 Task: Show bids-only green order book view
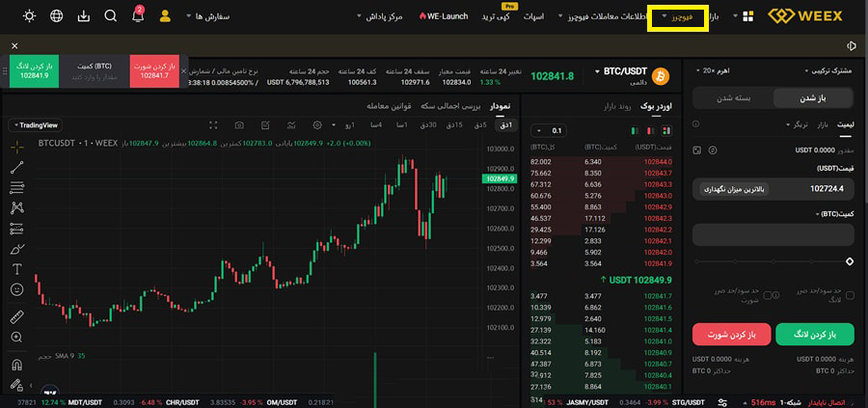click(x=634, y=130)
